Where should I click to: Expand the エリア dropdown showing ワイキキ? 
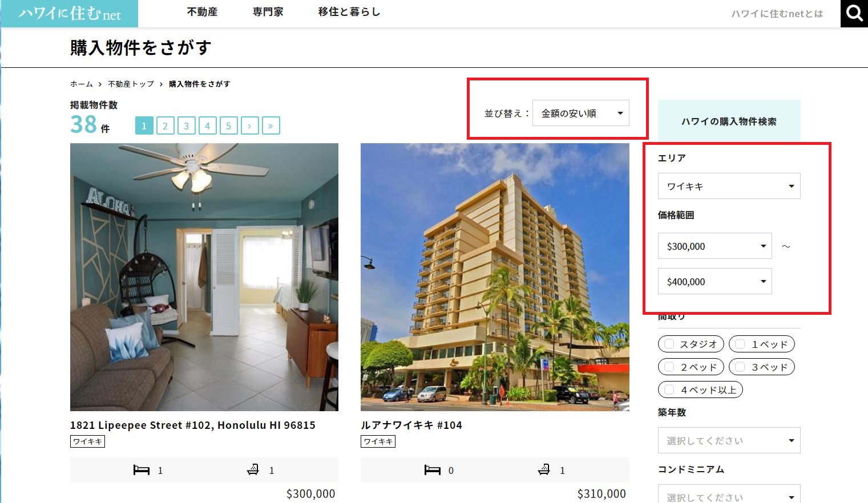pyautogui.click(x=729, y=186)
